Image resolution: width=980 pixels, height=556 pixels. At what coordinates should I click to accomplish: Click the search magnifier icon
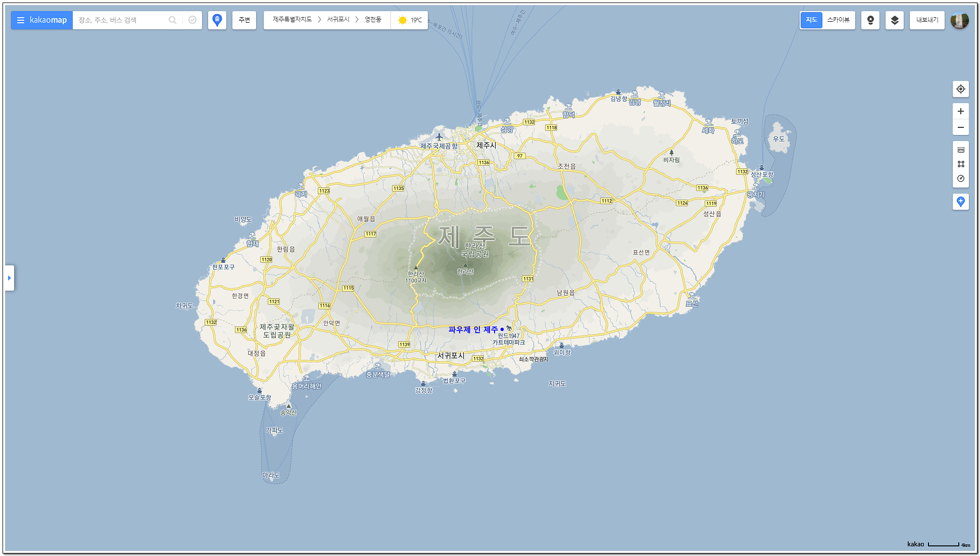tap(172, 20)
